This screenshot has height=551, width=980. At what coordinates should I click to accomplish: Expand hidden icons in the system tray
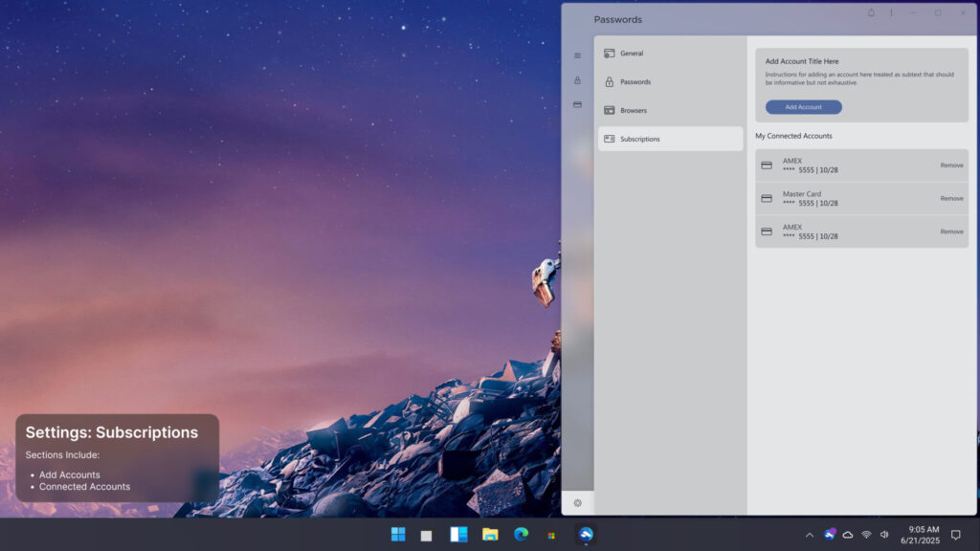[810, 536]
